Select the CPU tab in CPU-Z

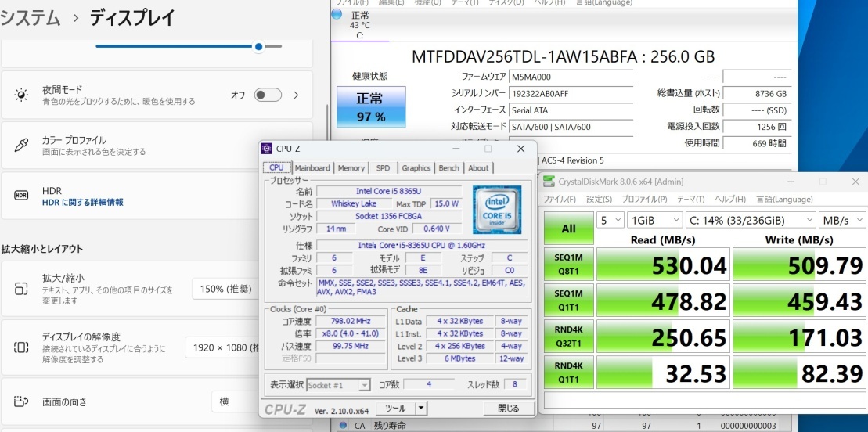(277, 167)
